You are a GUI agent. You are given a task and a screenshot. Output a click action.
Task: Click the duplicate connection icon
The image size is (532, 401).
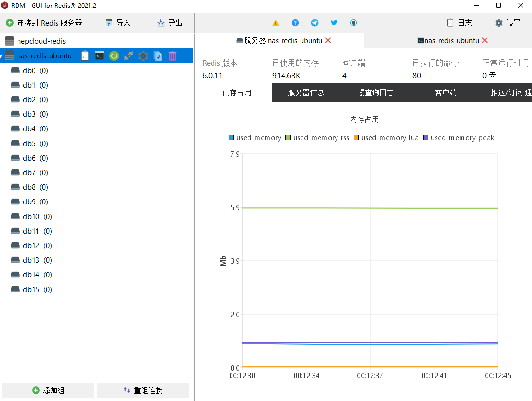coord(158,56)
